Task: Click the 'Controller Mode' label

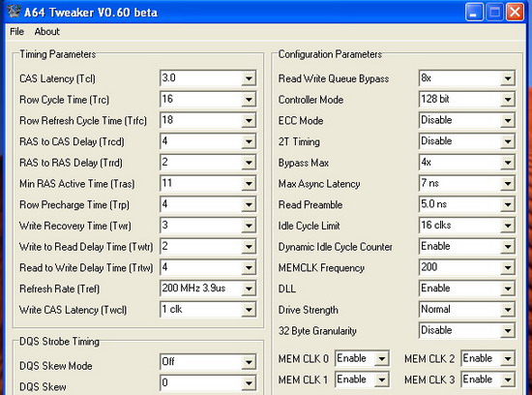Action: tap(310, 100)
